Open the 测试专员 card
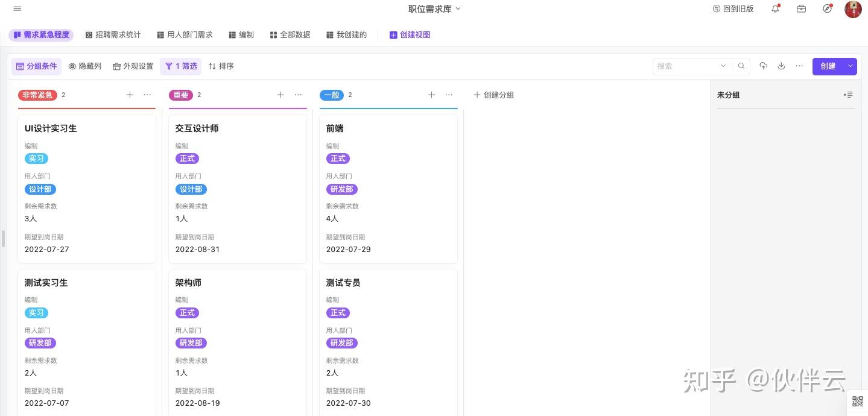The height and width of the screenshot is (416, 868). point(388,342)
